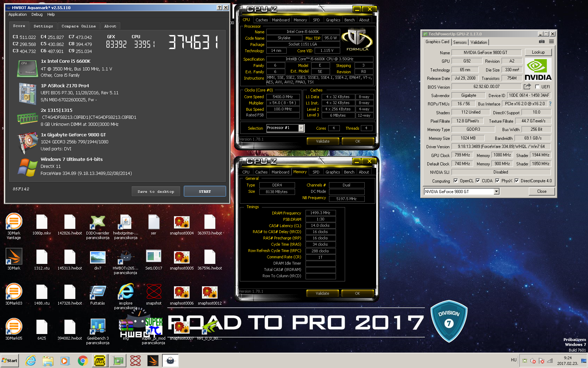Click the Bus Interface question mark icon
588x368 pixels.
(x=550, y=104)
